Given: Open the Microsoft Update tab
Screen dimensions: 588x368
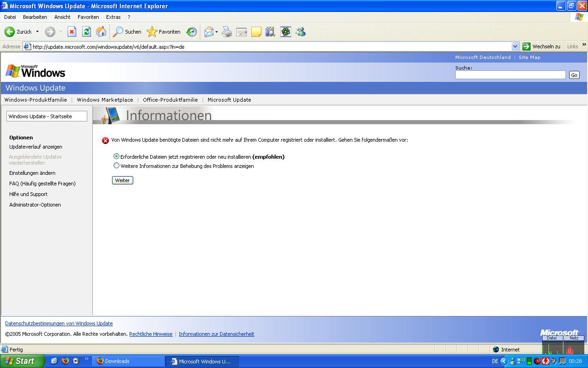Looking at the screenshot, I should pos(229,100).
